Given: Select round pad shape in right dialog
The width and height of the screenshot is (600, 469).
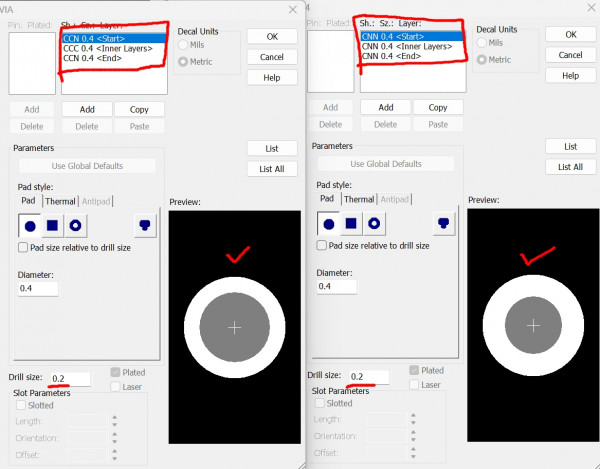Looking at the screenshot, I should (329, 224).
